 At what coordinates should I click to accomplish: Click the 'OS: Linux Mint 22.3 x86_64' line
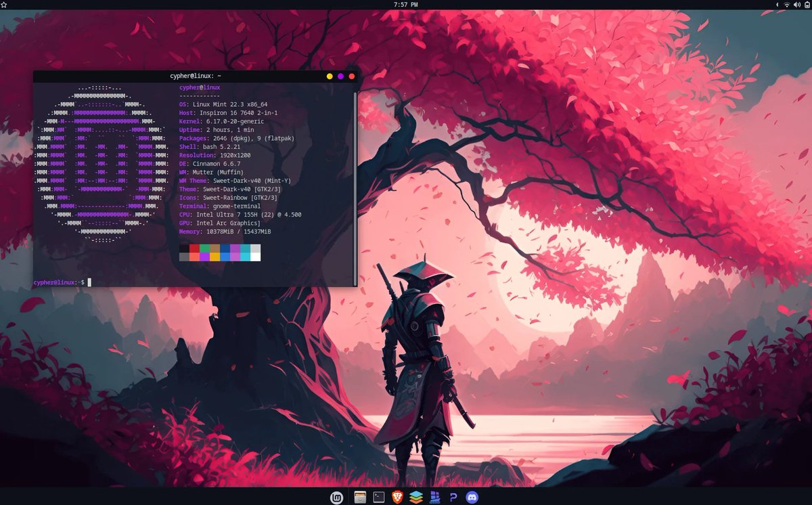tap(223, 104)
